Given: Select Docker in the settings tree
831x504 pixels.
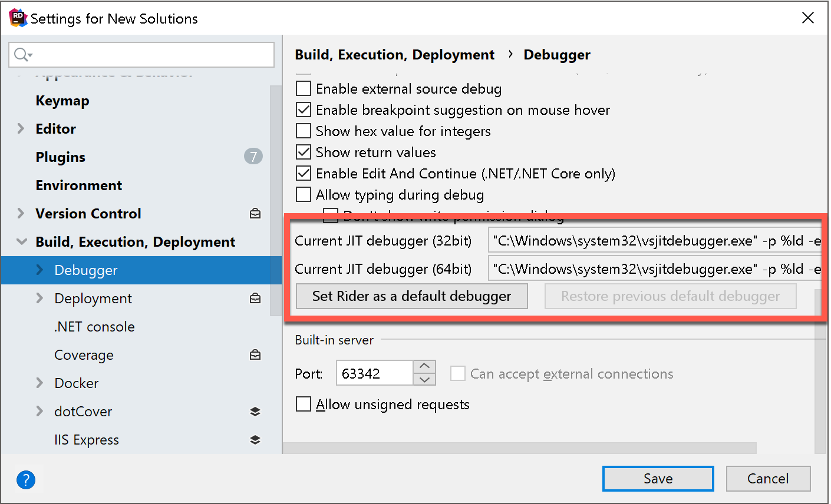Looking at the screenshot, I should tap(77, 383).
